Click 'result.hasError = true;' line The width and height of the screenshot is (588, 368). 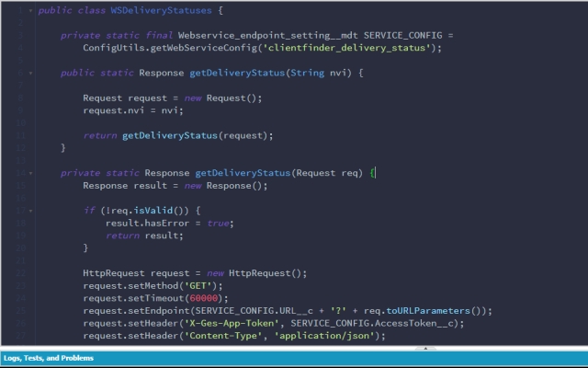tap(169, 224)
